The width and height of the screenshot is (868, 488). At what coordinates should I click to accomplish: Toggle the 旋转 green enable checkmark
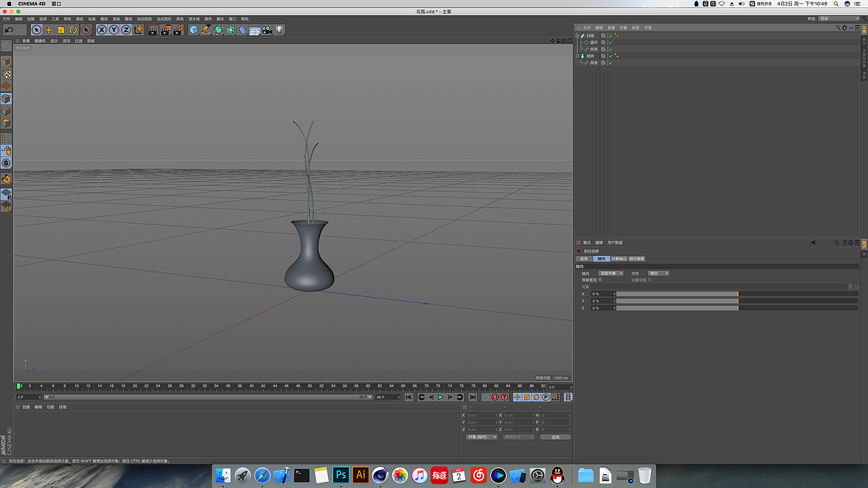(610, 56)
